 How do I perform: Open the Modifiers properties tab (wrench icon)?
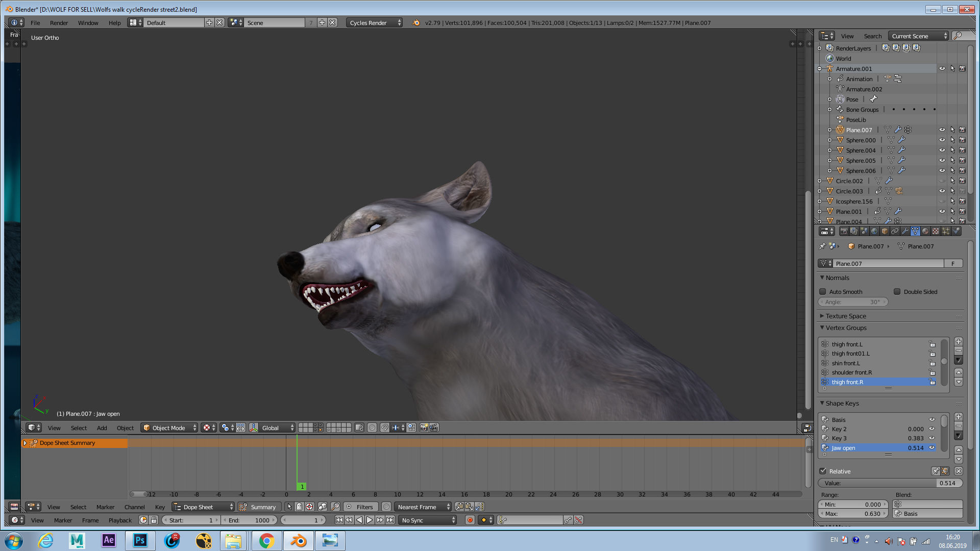tap(905, 231)
